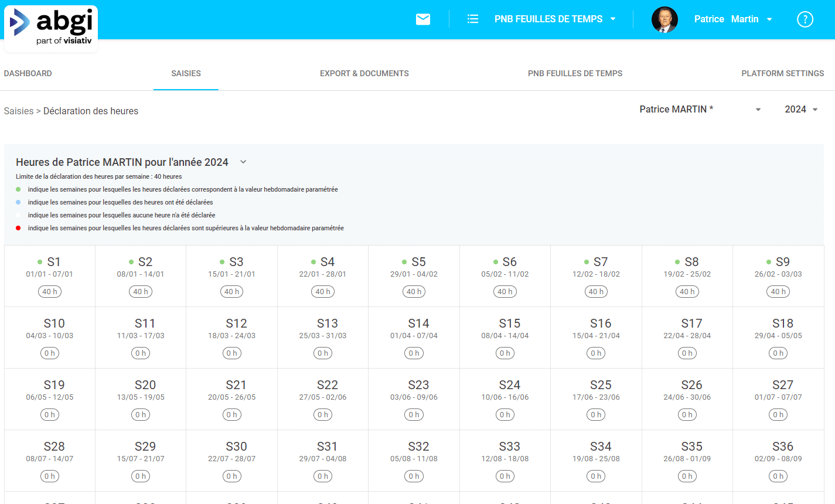
Task: Click the Saisies breadcrumb link
Action: pos(19,111)
